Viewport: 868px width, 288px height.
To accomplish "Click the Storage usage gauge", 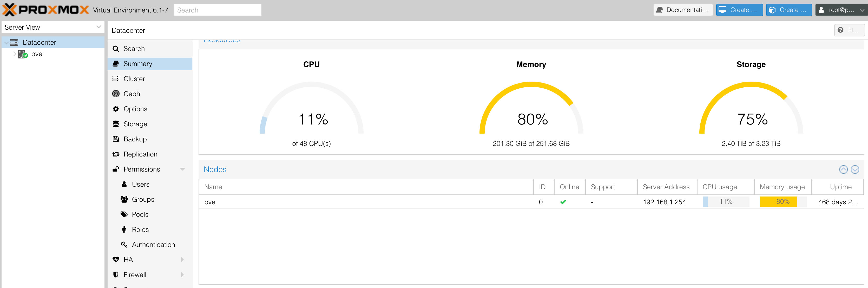I will coord(751,108).
